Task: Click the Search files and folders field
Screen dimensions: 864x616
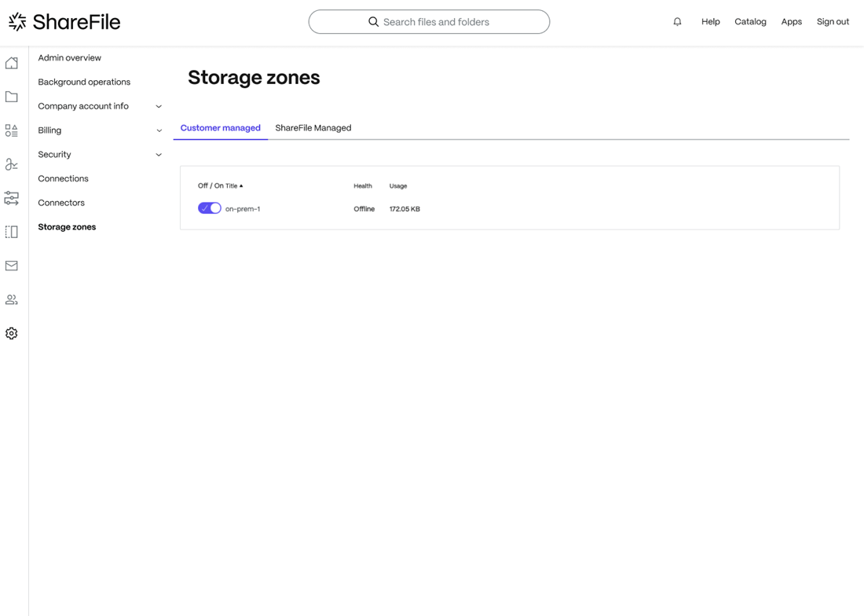Action: [x=429, y=21]
